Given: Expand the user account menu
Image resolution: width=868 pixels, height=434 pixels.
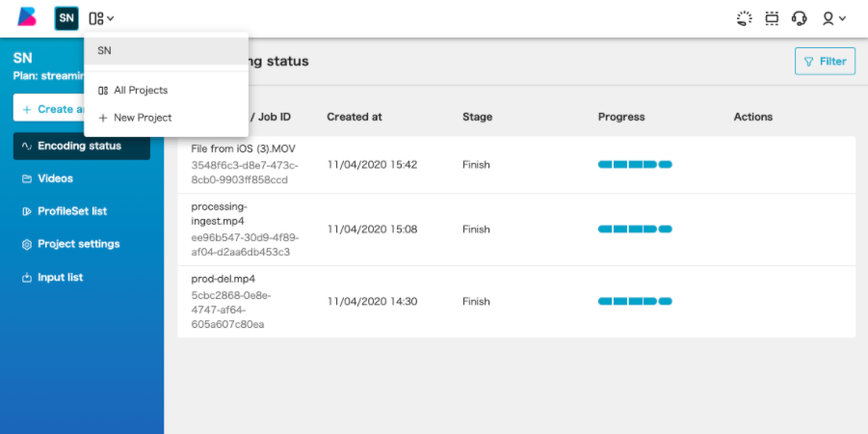Looking at the screenshot, I should [x=833, y=18].
